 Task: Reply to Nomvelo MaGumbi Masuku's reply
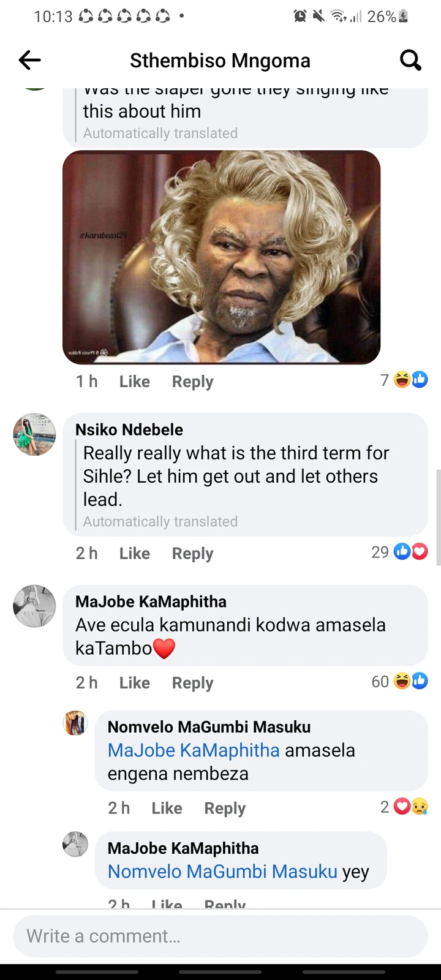(225, 808)
